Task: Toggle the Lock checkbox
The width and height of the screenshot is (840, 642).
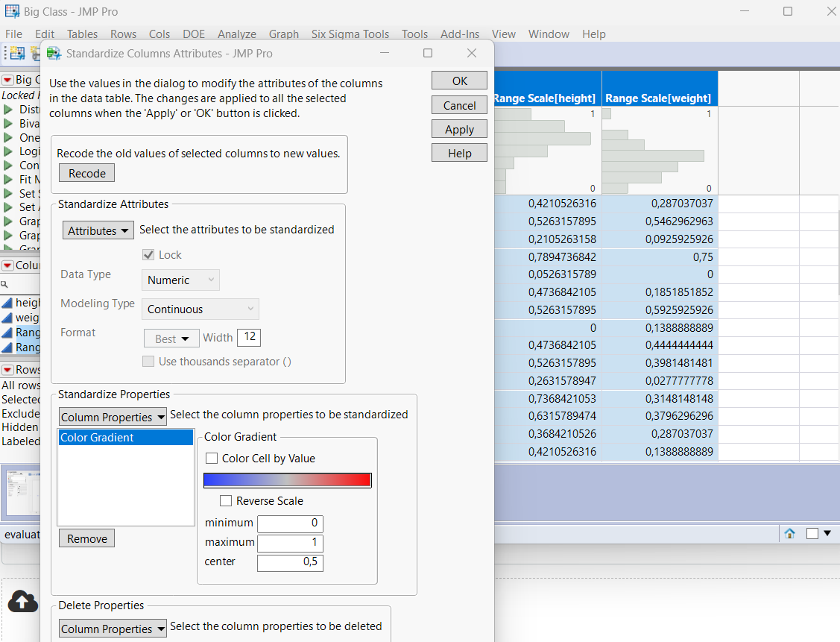Action: 148,255
